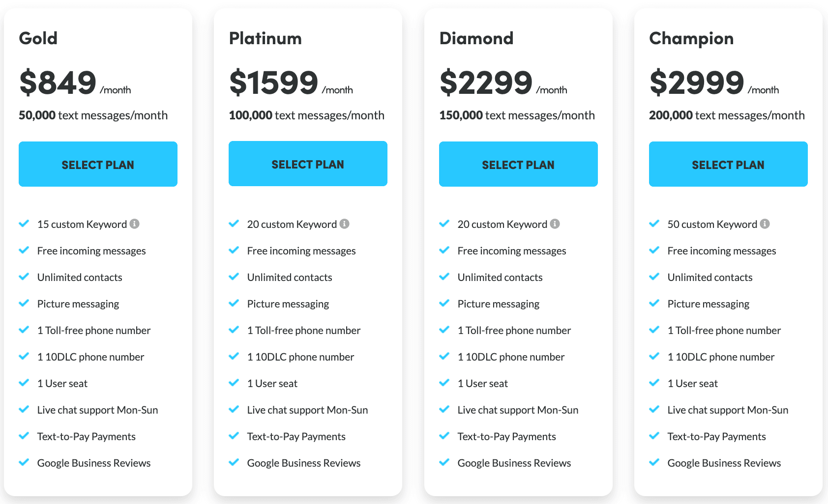Show the info icon for Champion's 50 custom Keyword
The height and width of the screenshot is (504, 828).
pos(765,224)
